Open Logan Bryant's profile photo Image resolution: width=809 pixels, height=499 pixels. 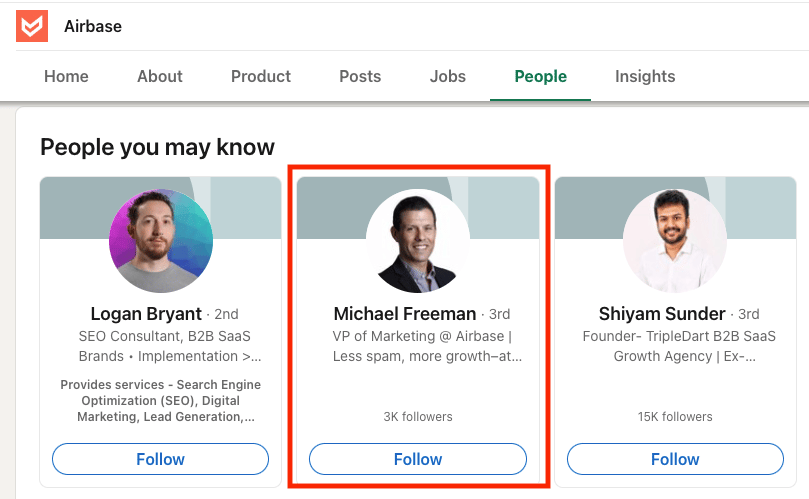(161, 241)
